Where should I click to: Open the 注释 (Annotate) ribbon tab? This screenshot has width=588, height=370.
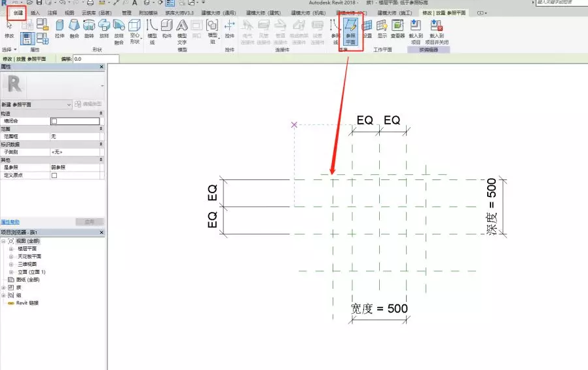(x=52, y=12)
